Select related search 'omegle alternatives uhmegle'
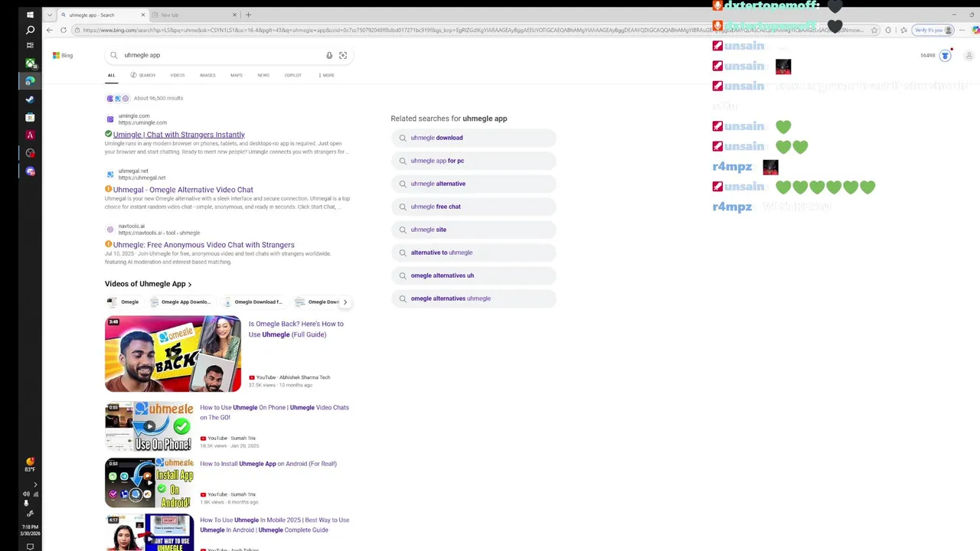The width and height of the screenshot is (980, 551). (473, 298)
